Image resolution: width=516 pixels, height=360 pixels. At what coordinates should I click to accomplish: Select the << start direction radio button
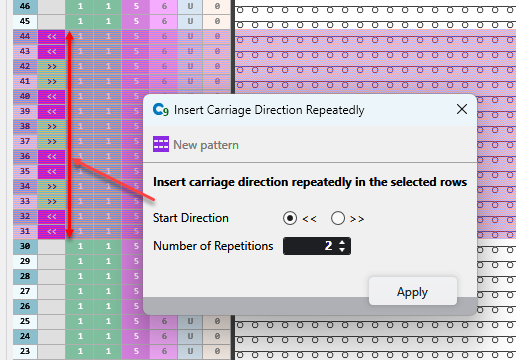290,218
